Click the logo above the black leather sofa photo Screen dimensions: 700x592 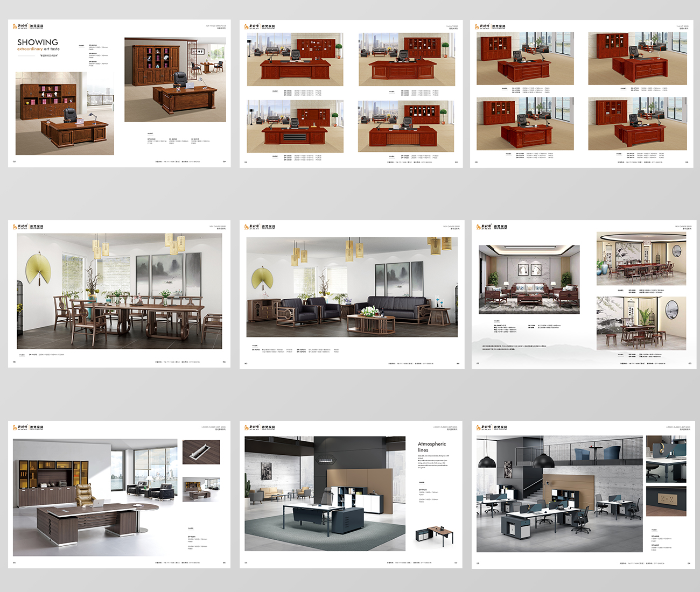[x=260, y=227]
